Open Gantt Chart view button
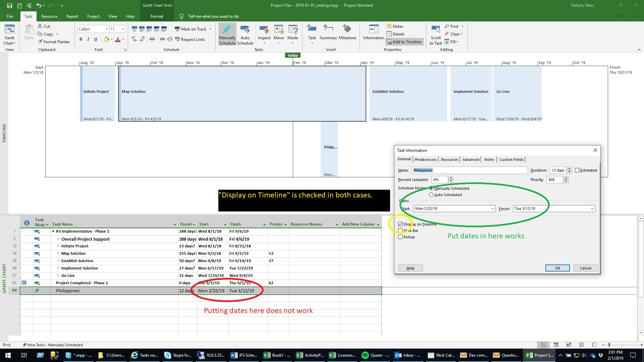The height and width of the screenshot is (362, 644). point(9,35)
